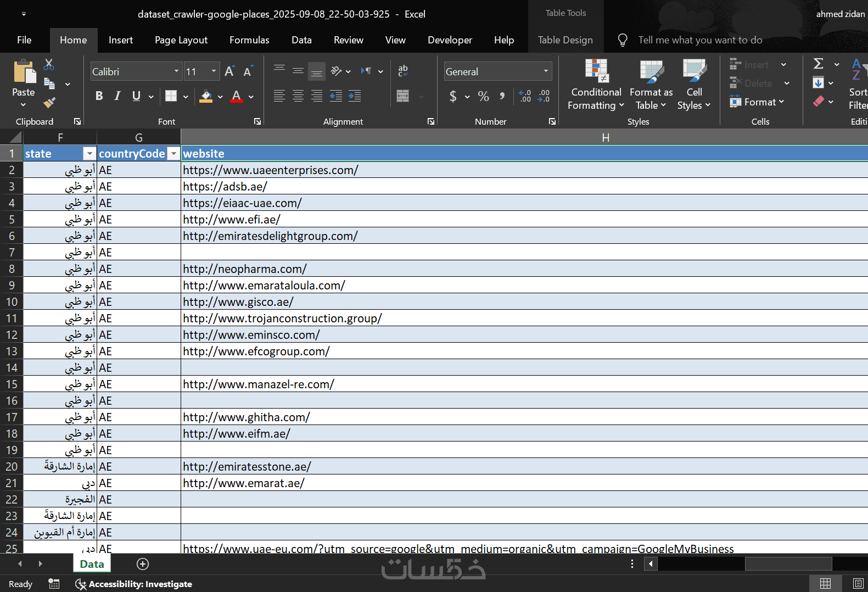Add a new sheet with plus icon
This screenshot has height=592, width=868.
(143, 564)
